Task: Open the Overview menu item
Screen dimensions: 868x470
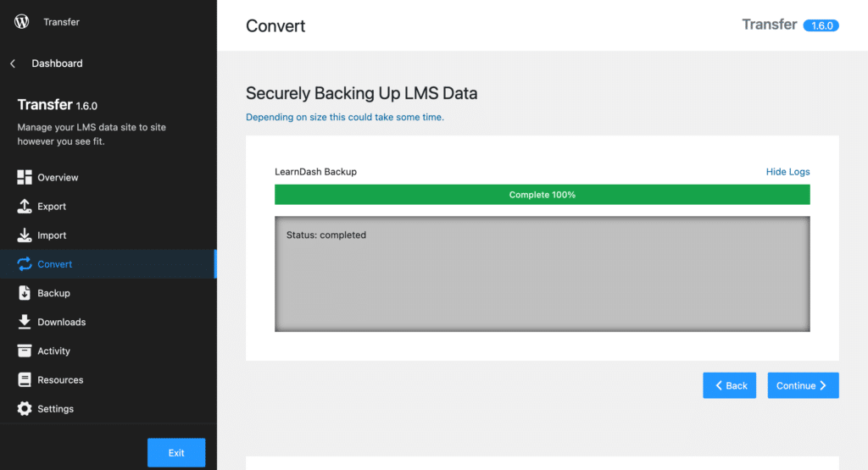Action: click(x=58, y=178)
